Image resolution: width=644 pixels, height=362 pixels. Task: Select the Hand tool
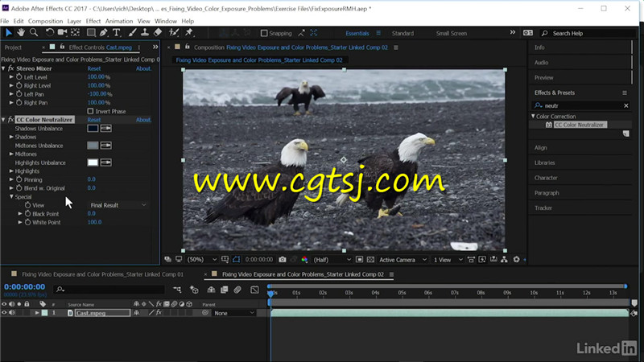21,32
